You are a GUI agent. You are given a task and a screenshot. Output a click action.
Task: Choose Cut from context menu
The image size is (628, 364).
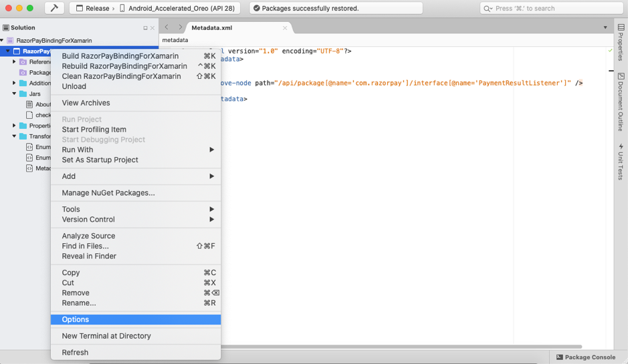(x=136, y=283)
